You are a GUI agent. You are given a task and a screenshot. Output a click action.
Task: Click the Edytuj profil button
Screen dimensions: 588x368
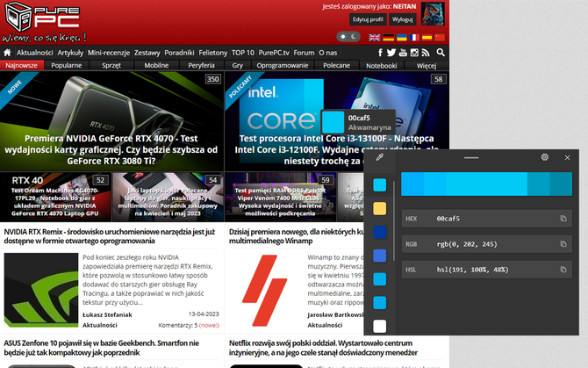(x=368, y=19)
